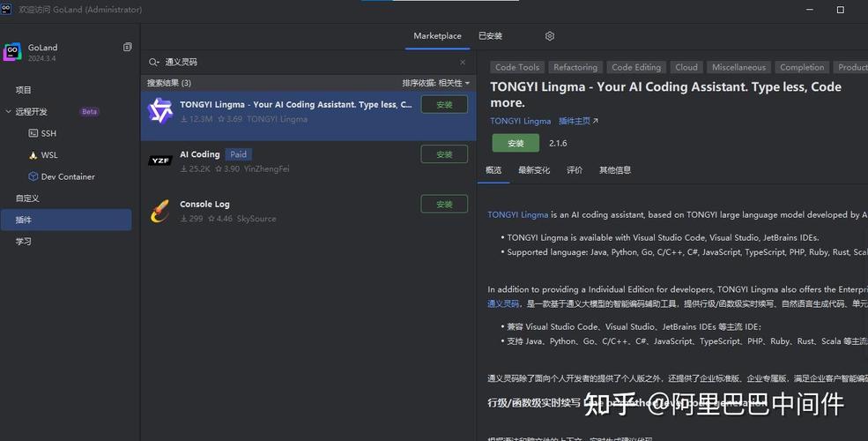Open 学习 in the sidebar
Viewport: 868px width, 441px height.
23,242
